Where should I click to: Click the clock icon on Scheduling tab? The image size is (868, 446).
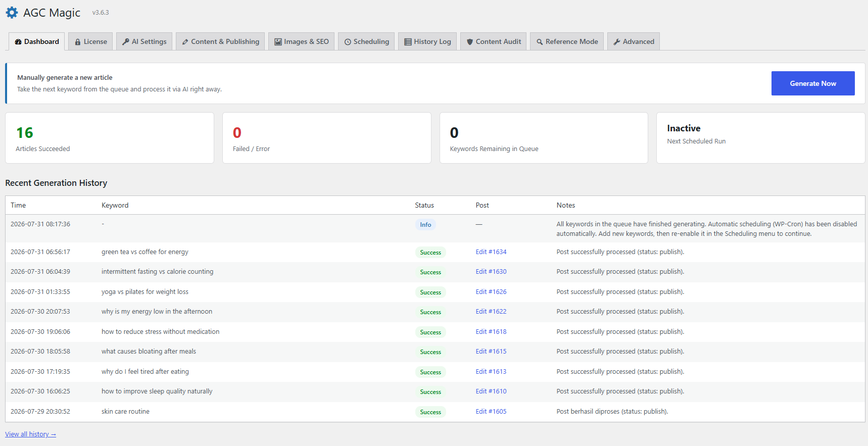tap(348, 42)
